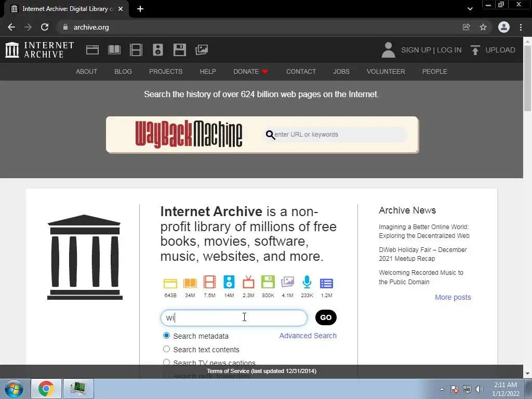The width and height of the screenshot is (532, 399).
Task: Open the Terms of Service footer link
Action: tap(262, 371)
